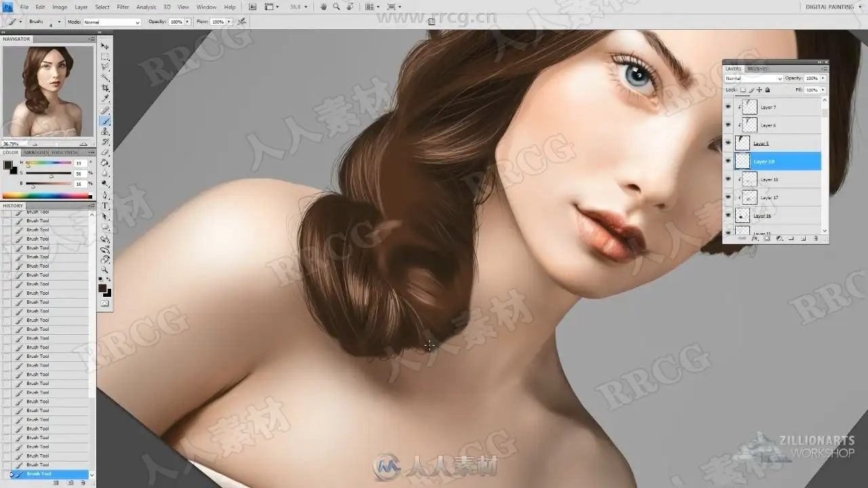Open the Filter menu
868x488 pixels.
[x=123, y=7]
